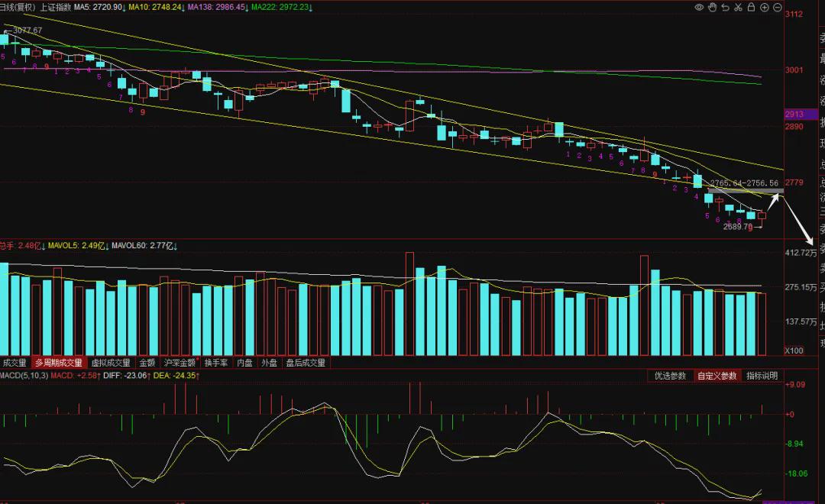This screenshot has height=504, width=825.
Task: Click the MA222: 2972.23 indicator value
Action: click(281, 8)
